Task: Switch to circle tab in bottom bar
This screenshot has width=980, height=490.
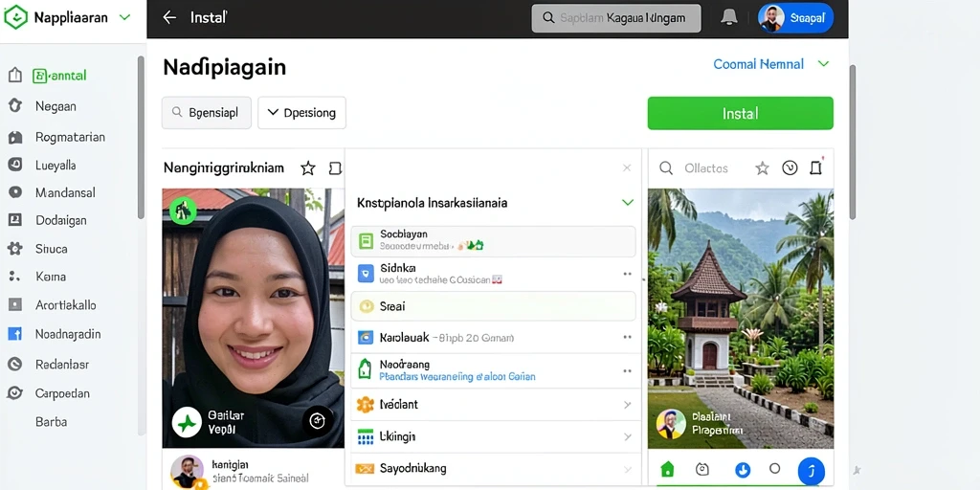Action: [775, 468]
